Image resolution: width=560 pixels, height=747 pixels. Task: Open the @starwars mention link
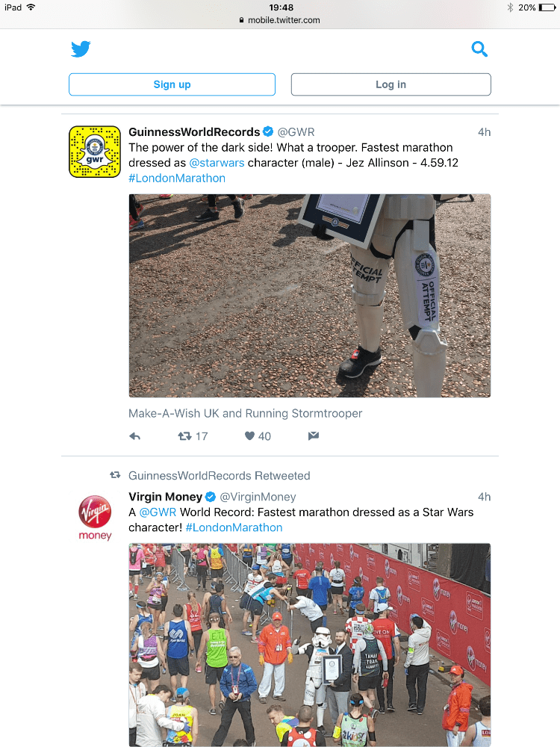[x=217, y=162]
